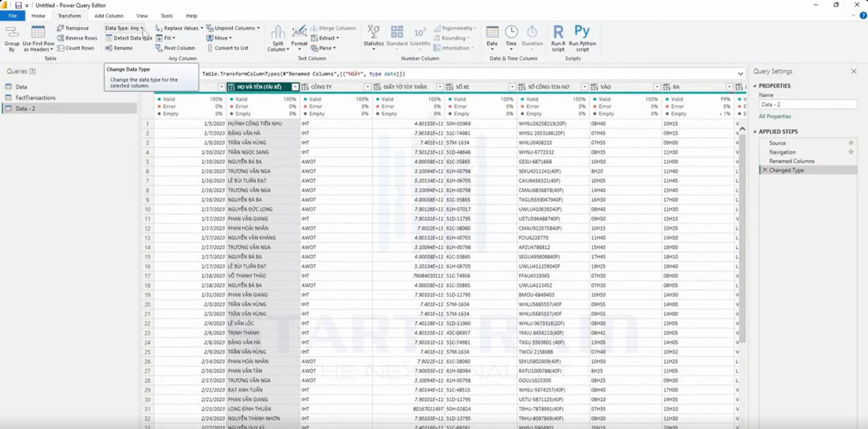The height and width of the screenshot is (429, 868).
Task: Open the View tab
Action: [142, 16]
